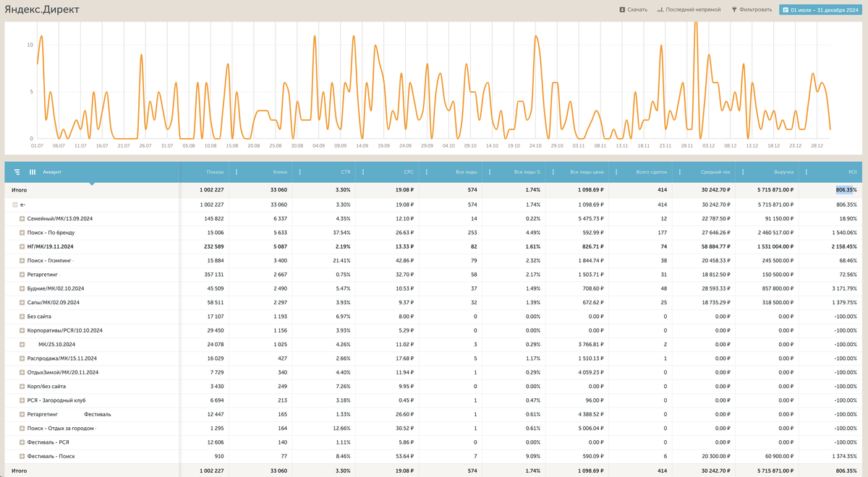
Task: Expand the Корп/без сайта campaign
Action: (x=22, y=386)
